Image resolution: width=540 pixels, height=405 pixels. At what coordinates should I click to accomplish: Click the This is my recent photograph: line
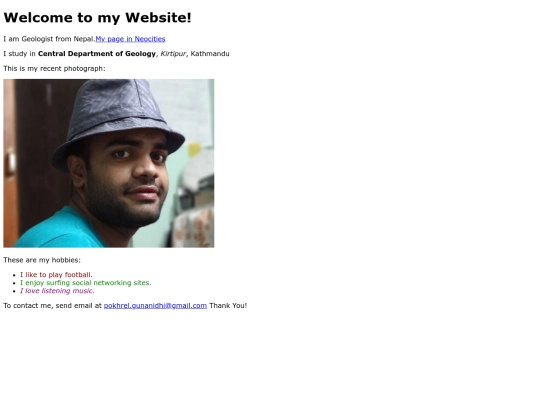[x=54, y=69]
